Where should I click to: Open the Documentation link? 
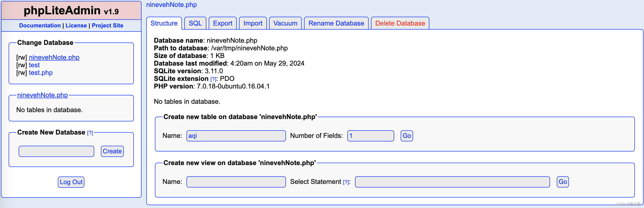[x=40, y=26]
